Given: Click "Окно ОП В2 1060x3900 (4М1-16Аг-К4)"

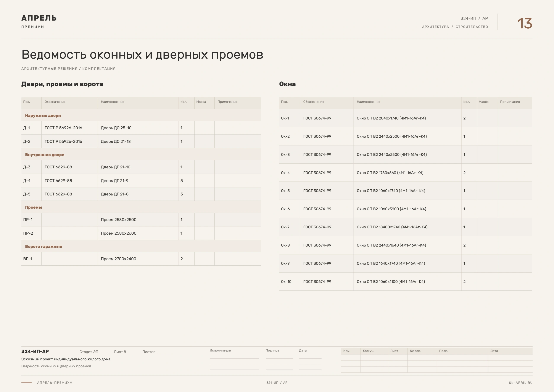Looking at the screenshot, I should (391, 209).
